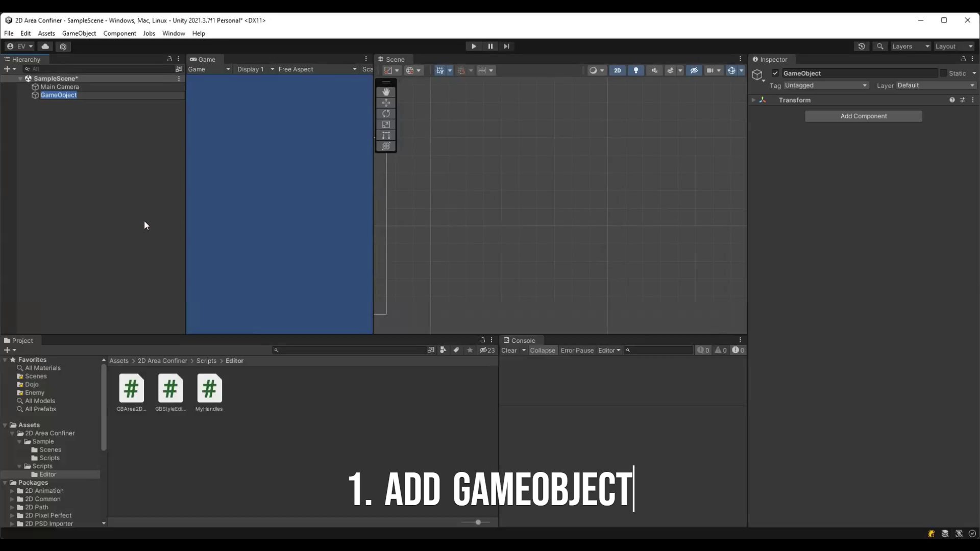Viewport: 980px width, 551px height.
Task: Open the Jobs menu
Action: coord(149,33)
